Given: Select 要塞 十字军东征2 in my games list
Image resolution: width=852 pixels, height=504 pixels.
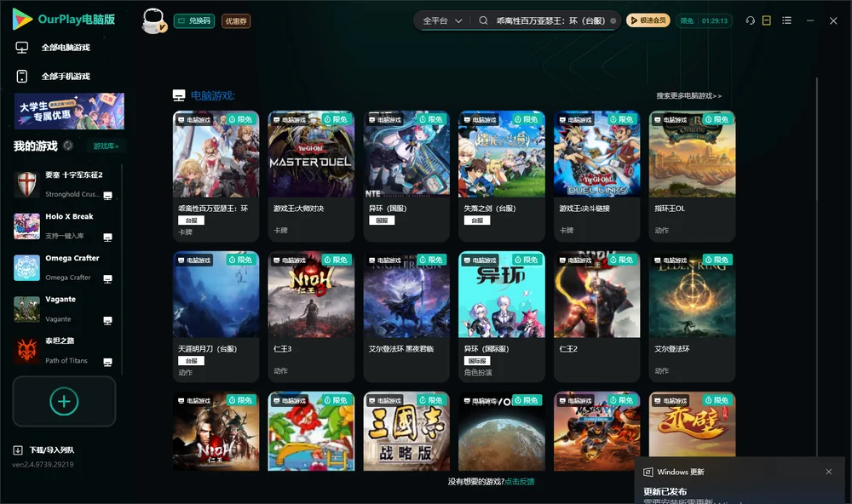Looking at the screenshot, I should tap(64, 185).
